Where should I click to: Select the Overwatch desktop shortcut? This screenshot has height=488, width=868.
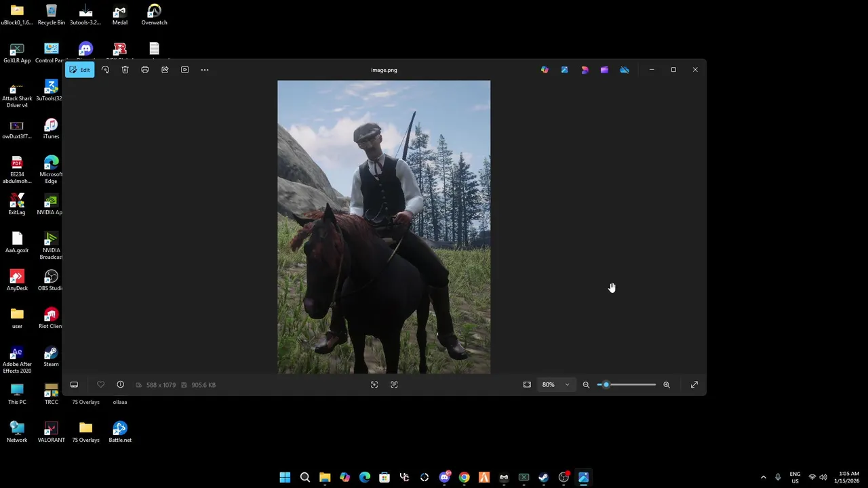click(154, 15)
